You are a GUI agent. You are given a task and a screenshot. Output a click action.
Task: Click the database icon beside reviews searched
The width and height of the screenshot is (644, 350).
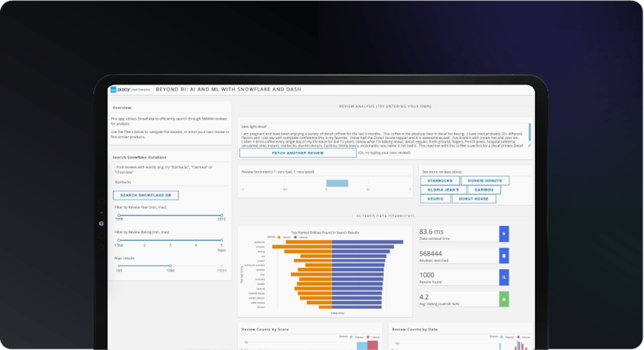point(504,256)
